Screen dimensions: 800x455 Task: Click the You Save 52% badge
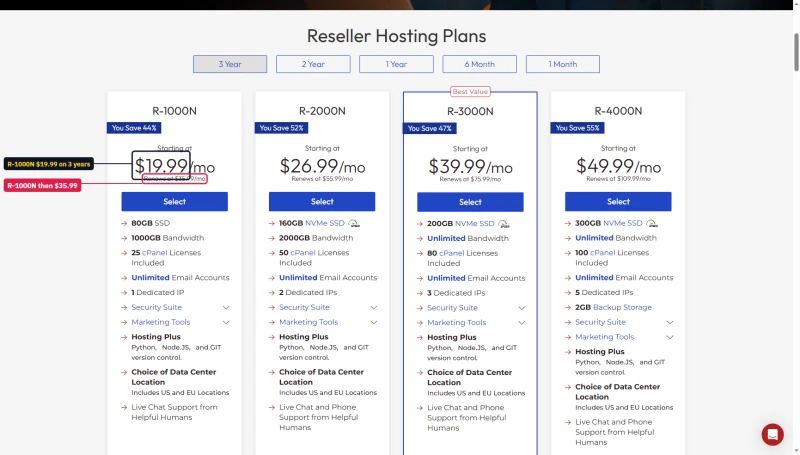point(282,128)
